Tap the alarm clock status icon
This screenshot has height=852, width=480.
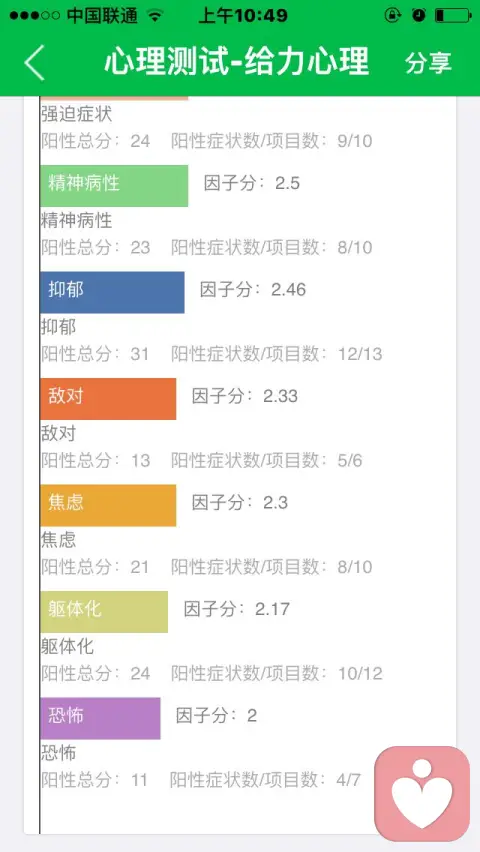419,16
